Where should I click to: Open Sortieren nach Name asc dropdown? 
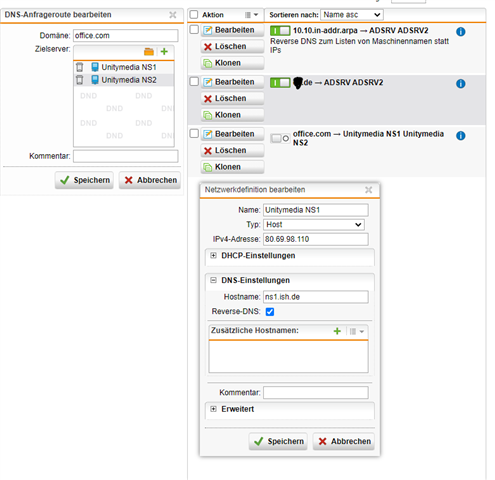tap(352, 15)
